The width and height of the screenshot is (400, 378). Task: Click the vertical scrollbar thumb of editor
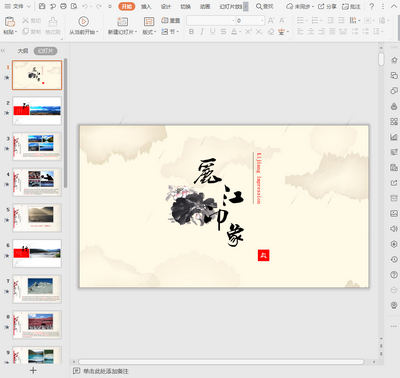(381, 59)
